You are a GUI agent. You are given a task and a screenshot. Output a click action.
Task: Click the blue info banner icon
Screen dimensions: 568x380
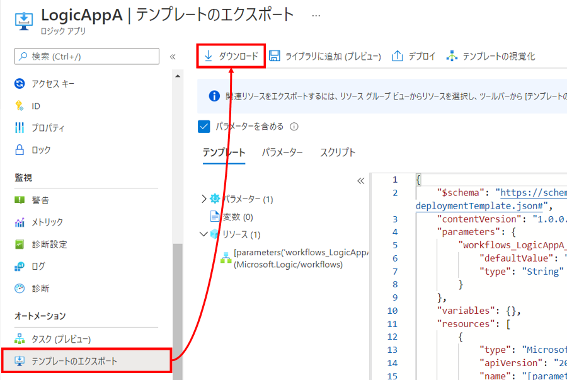point(214,96)
